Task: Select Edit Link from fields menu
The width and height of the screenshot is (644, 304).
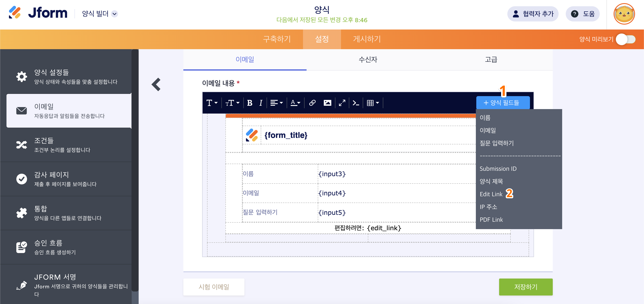Action: pos(491,194)
